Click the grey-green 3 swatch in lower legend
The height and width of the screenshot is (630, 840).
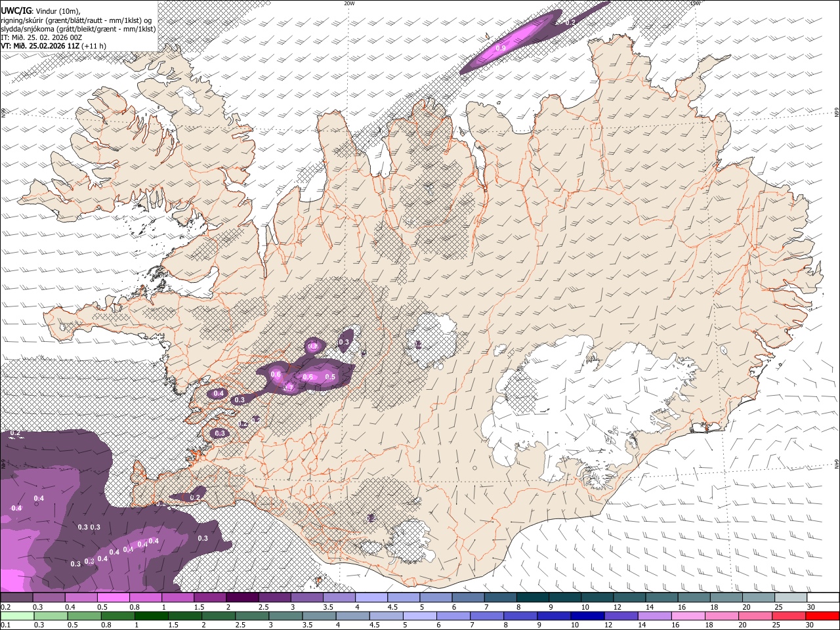[285, 616]
